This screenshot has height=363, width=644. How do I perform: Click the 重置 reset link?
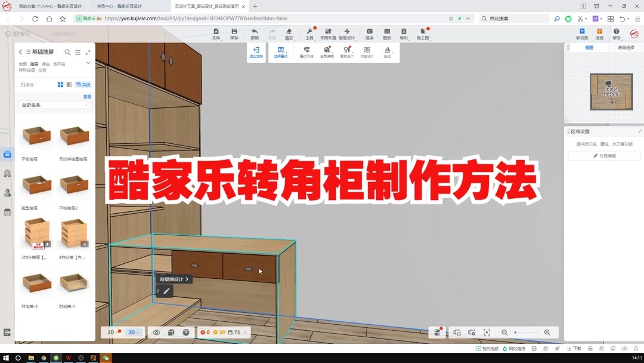[x=86, y=96]
